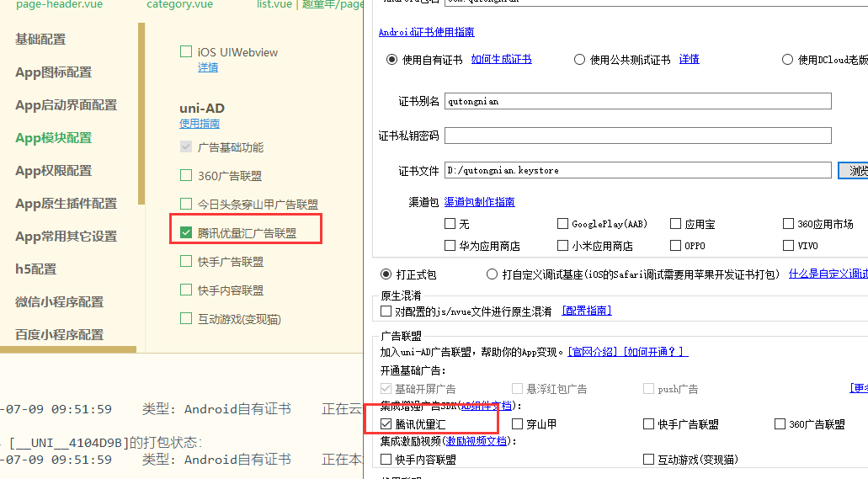Open App启动界面配置 section

pos(66,105)
